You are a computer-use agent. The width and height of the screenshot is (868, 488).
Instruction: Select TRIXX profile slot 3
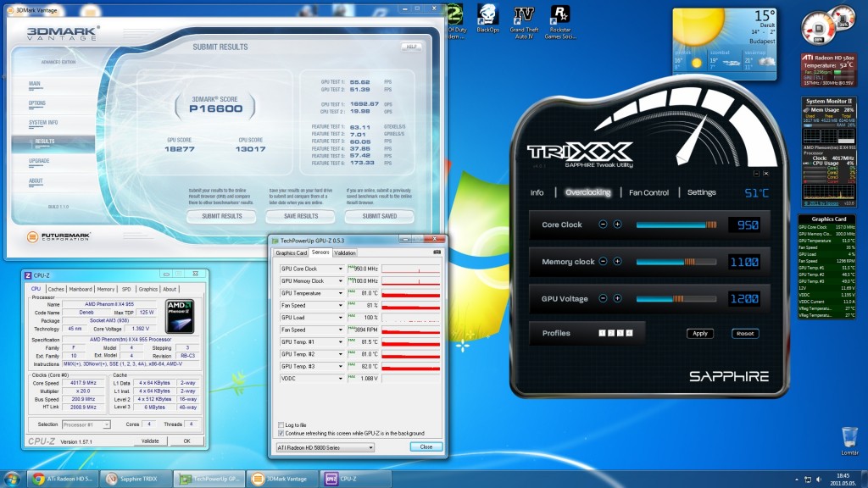[x=620, y=333]
